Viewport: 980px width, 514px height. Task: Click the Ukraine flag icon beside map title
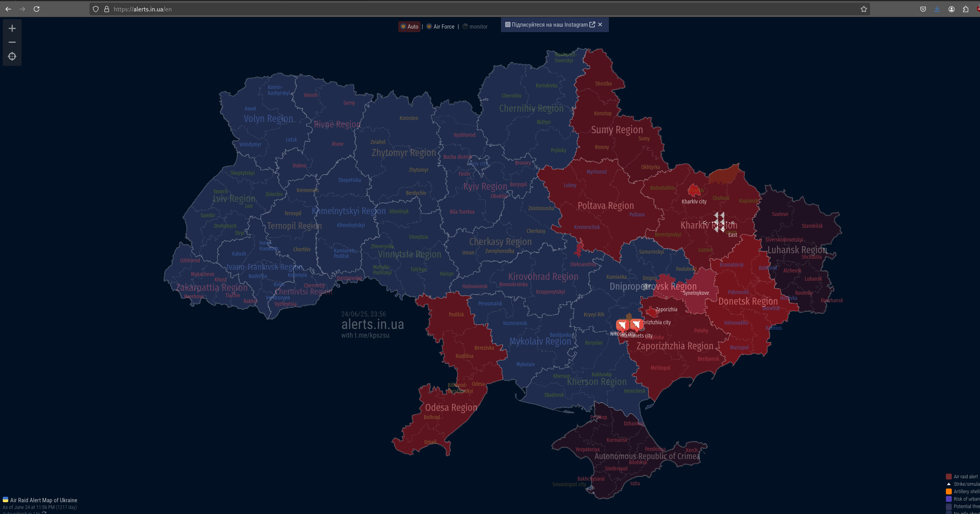click(x=5, y=499)
